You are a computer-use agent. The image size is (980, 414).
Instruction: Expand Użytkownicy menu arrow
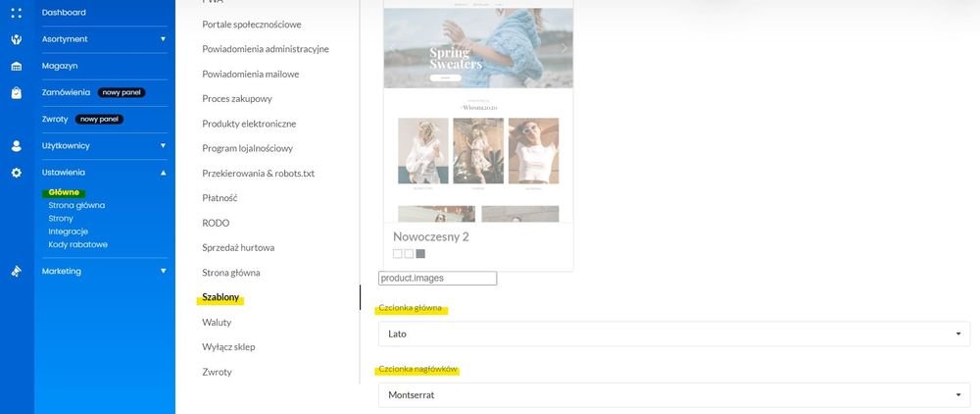[x=163, y=146]
